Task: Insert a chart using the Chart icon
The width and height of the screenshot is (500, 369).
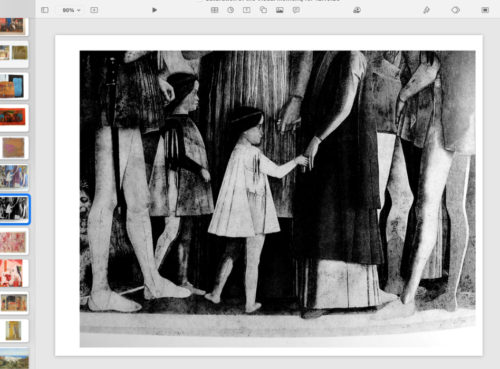Action: (231, 10)
